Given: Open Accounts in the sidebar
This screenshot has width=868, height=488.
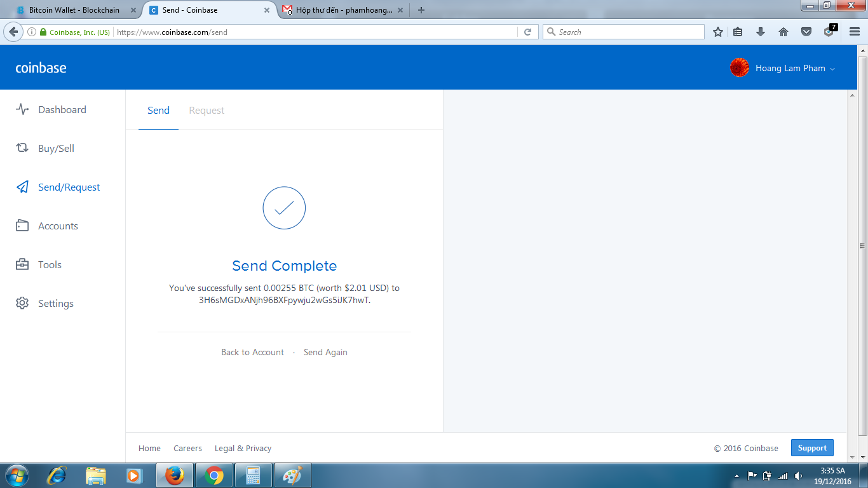Looking at the screenshot, I should point(58,226).
